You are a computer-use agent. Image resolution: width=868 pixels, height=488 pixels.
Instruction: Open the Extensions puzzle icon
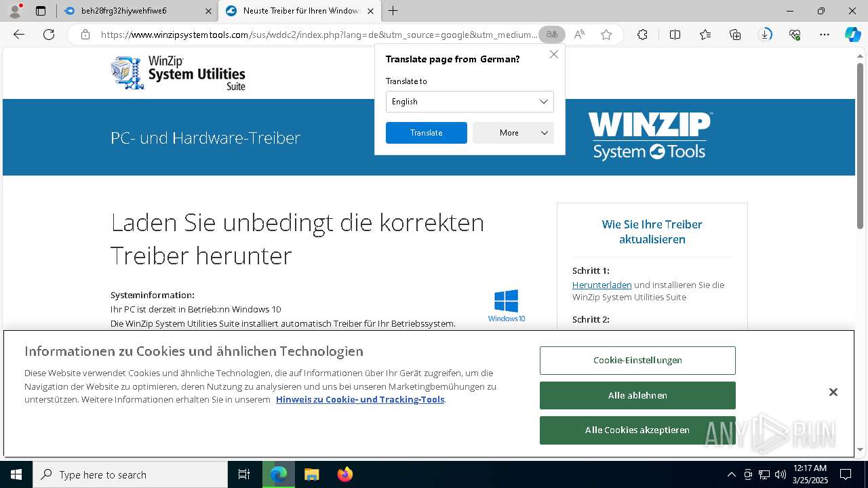[x=642, y=35]
